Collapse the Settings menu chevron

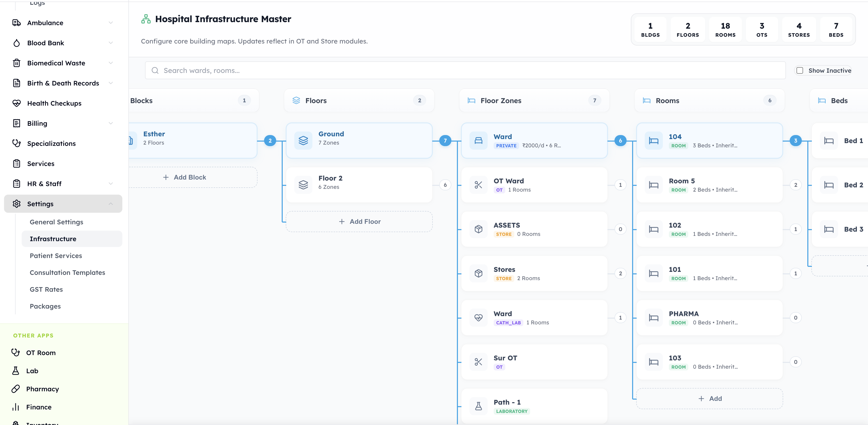pyautogui.click(x=111, y=204)
